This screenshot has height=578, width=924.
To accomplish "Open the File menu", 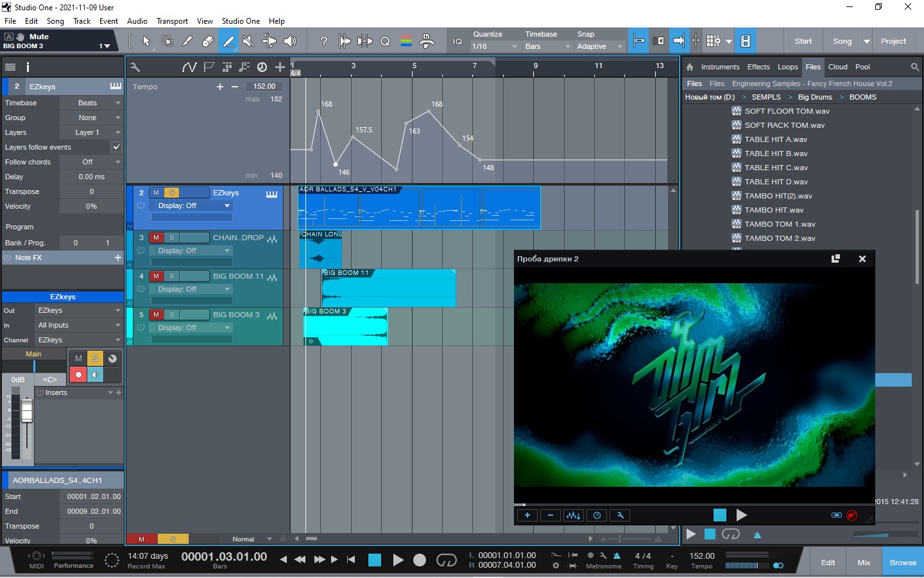I will (x=10, y=21).
